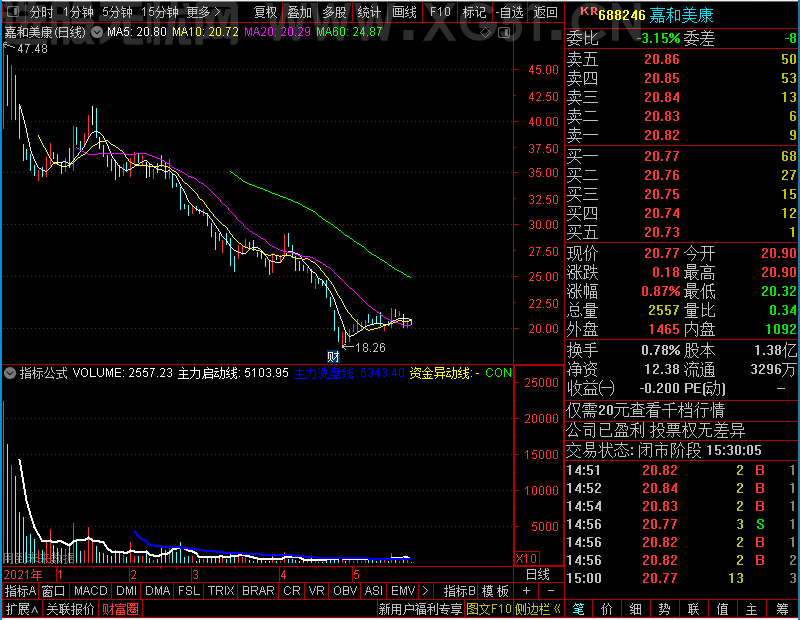Image resolution: width=800 pixels, height=620 pixels.
Task: Open the 指标B indicator group
Action: point(460,591)
